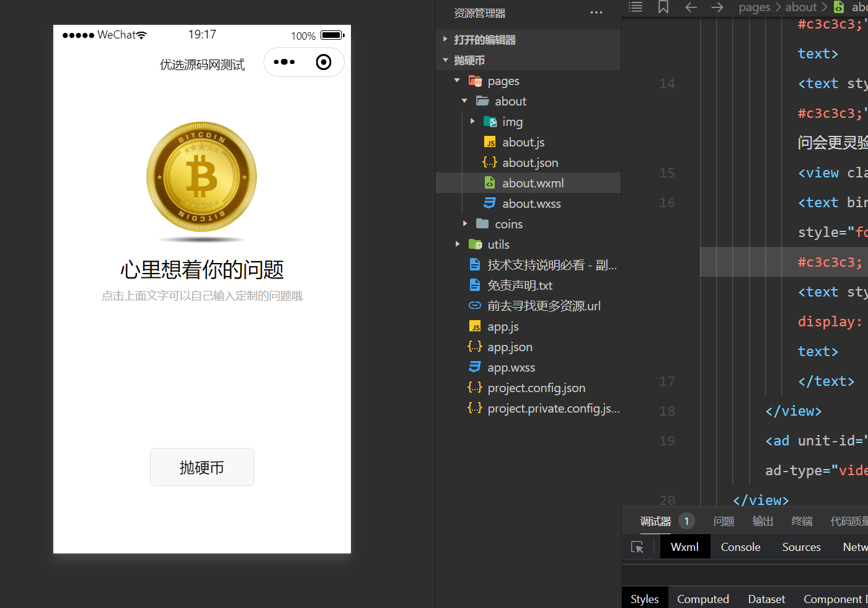Click the bookmark icon in editor toolbar
The image size is (868, 608).
(663, 7)
